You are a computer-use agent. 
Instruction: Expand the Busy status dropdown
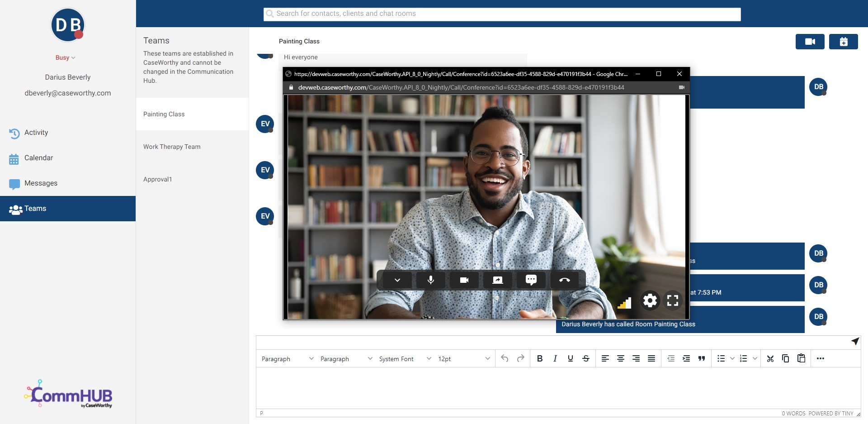pyautogui.click(x=66, y=57)
